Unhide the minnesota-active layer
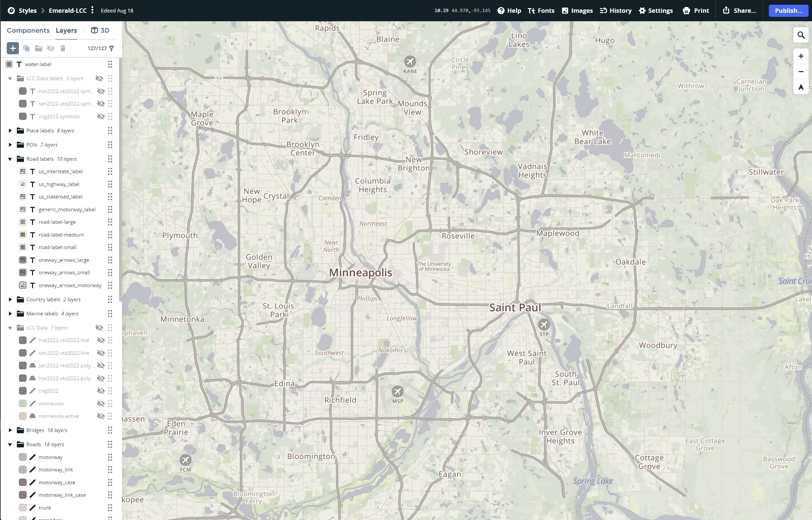 [101, 416]
